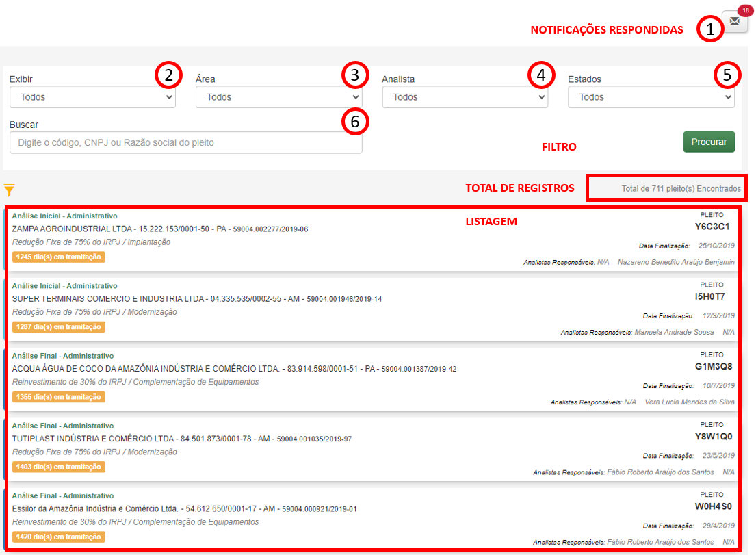Click pleito code I5H0T7
The height and width of the screenshot is (555, 756).
click(x=709, y=296)
